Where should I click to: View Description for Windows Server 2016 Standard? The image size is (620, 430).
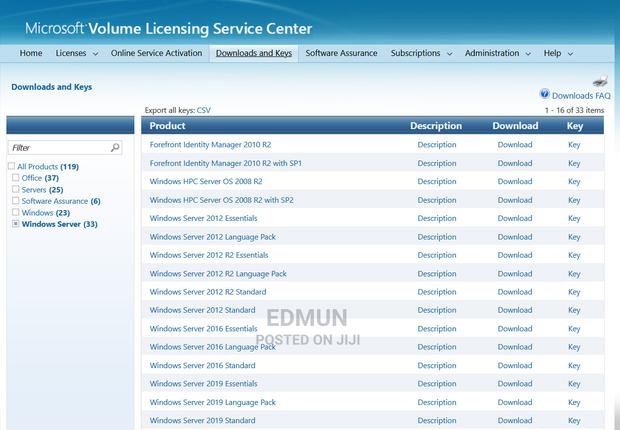point(437,366)
